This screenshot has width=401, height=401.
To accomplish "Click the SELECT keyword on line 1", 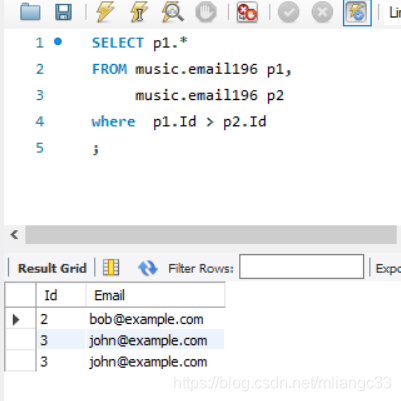I will pos(118,43).
